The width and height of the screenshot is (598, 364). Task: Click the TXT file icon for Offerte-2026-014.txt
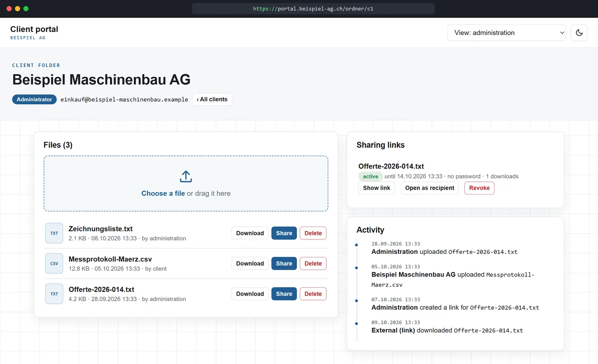(x=54, y=294)
